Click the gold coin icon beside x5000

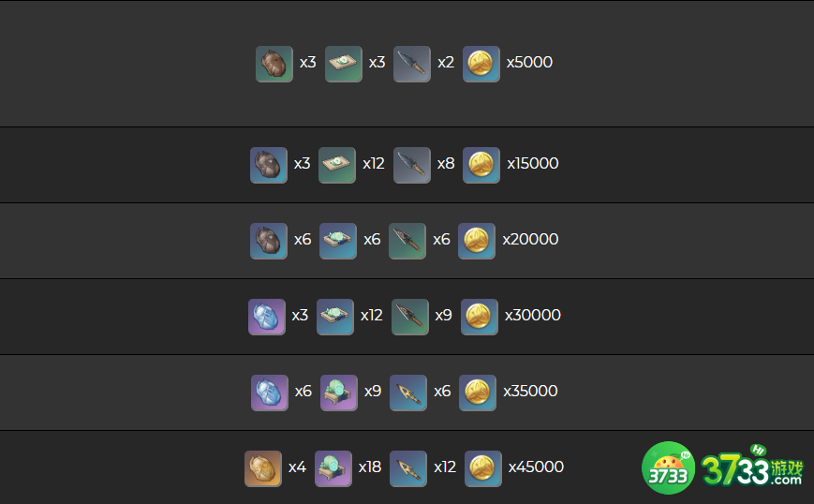pyautogui.click(x=481, y=64)
